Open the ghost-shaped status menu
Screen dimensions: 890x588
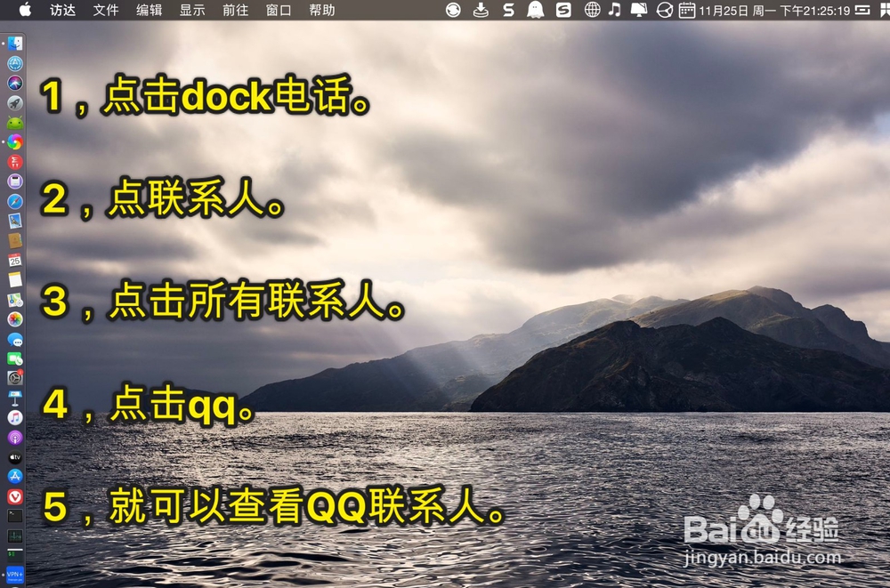pyautogui.click(x=535, y=11)
